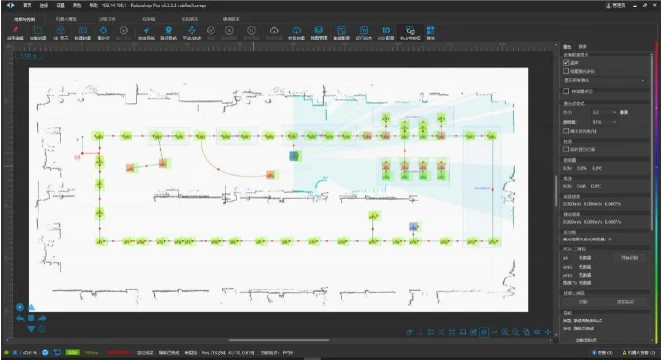
Task: Click the greyed cloud upload map icon
Action: pyautogui.click(x=274, y=30)
